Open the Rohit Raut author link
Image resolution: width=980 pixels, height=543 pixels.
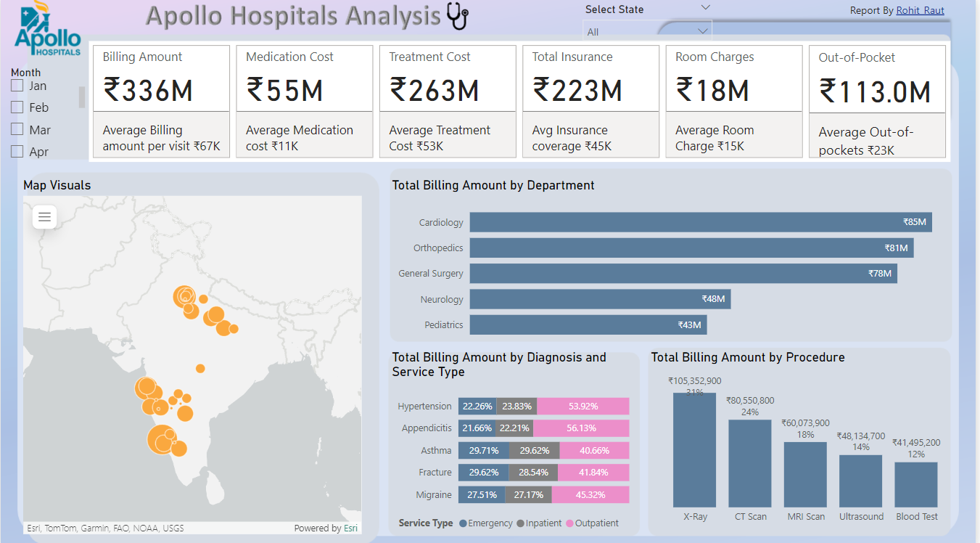click(920, 11)
